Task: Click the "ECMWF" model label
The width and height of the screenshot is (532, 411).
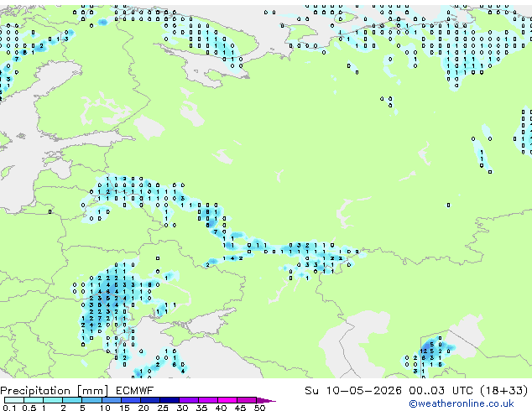Action: (x=135, y=391)
